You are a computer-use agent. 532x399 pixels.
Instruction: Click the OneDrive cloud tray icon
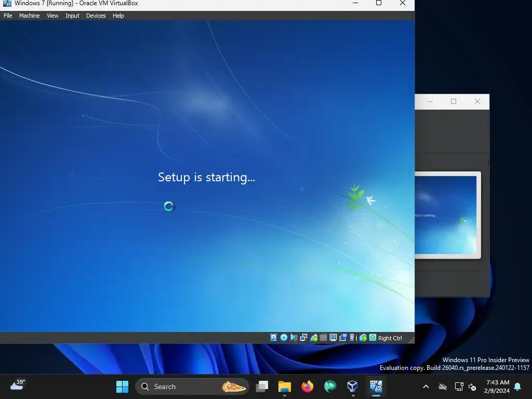(443, 387)
